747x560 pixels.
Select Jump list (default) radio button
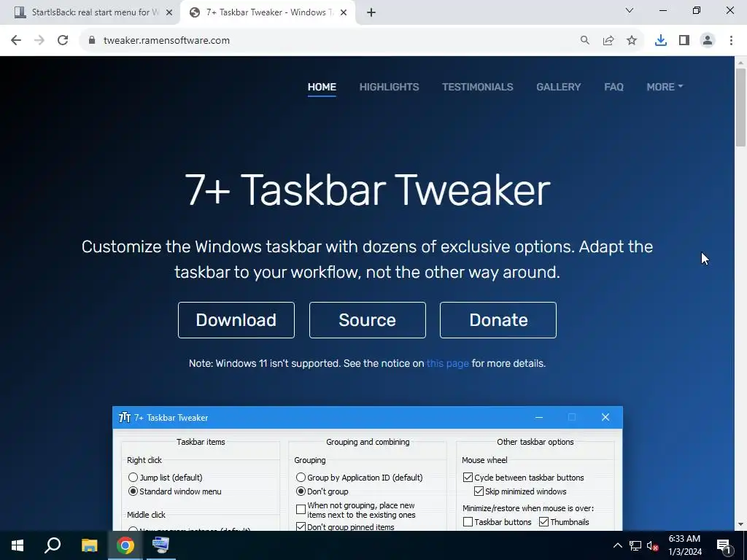(x=133, y=477)
